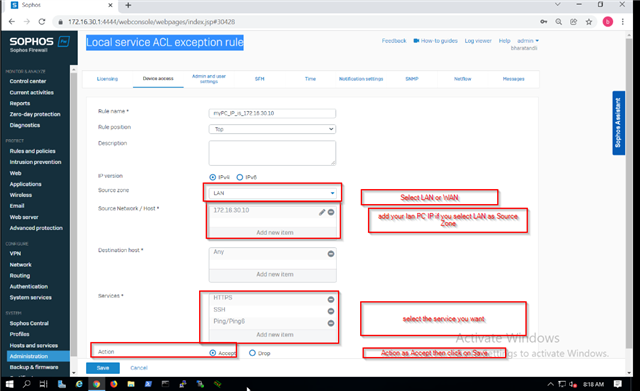Open Chrome three-dot menu
Viewport: 640px width, 391px height.
tap(622, 22)
